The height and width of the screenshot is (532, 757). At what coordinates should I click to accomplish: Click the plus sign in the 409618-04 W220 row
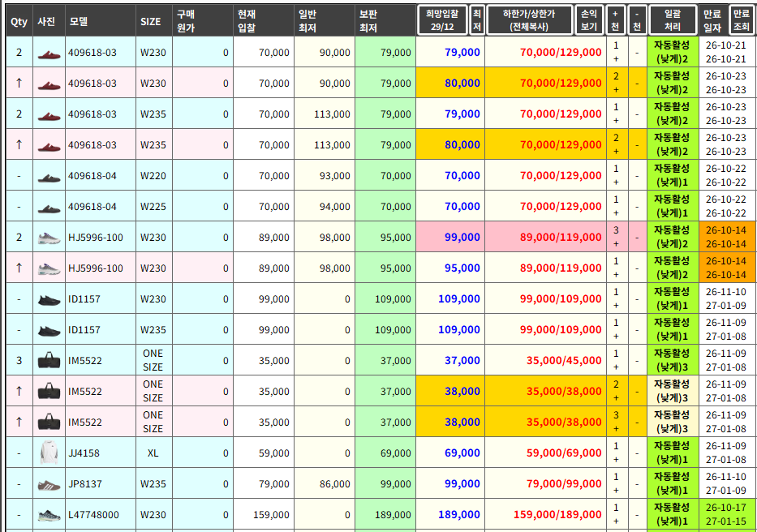click(x=616, y=182)
